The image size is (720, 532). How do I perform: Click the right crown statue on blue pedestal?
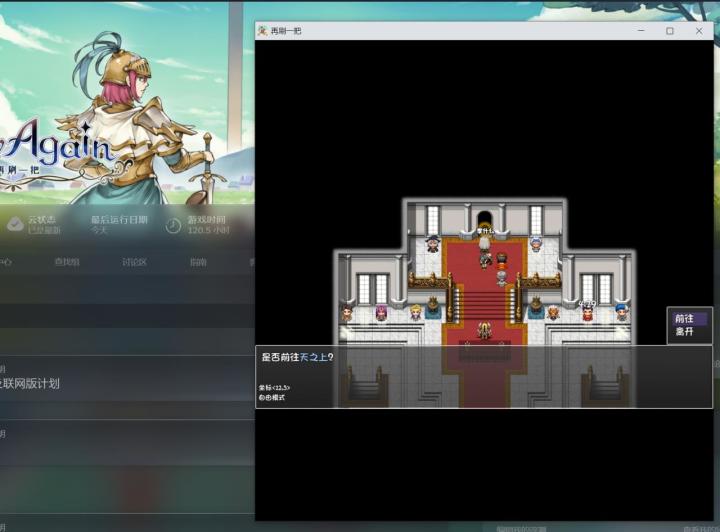click(x=536, y=308)
